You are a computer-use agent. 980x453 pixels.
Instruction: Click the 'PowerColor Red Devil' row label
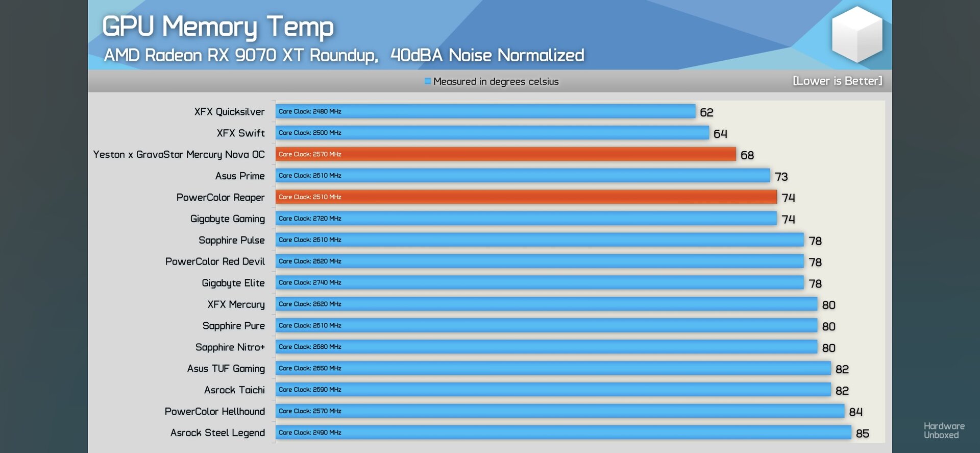tap(215, 261)
